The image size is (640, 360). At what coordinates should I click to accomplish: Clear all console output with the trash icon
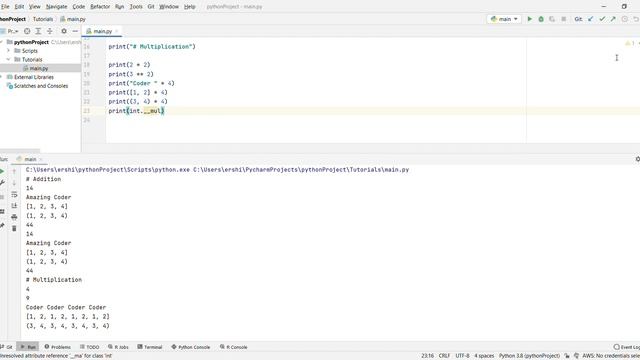point(14,228)
